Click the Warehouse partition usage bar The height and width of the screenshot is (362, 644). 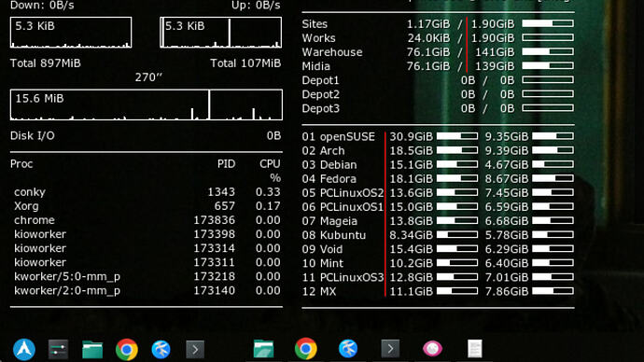pyautogui.click(x=548, y=51)
